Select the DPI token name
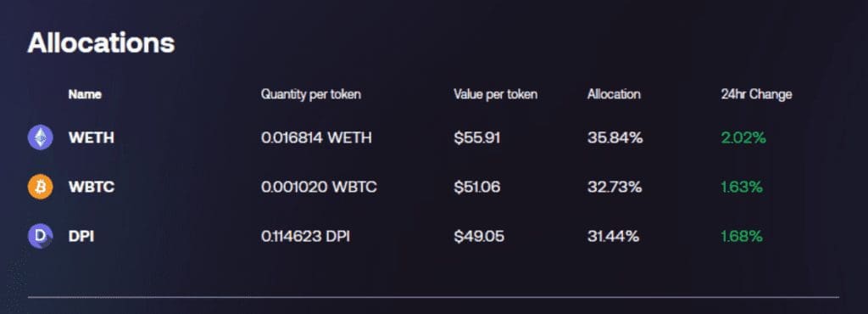868x314 pixels. [81, 236]
